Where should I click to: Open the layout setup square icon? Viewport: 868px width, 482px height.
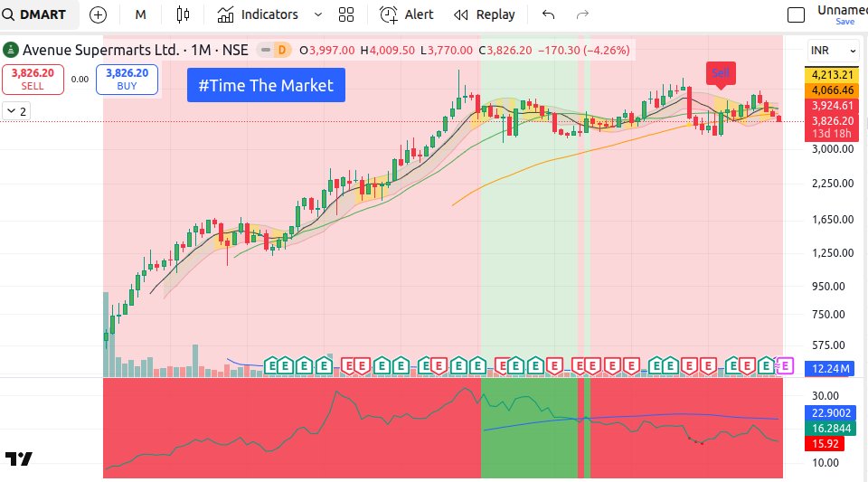(796, 15)
